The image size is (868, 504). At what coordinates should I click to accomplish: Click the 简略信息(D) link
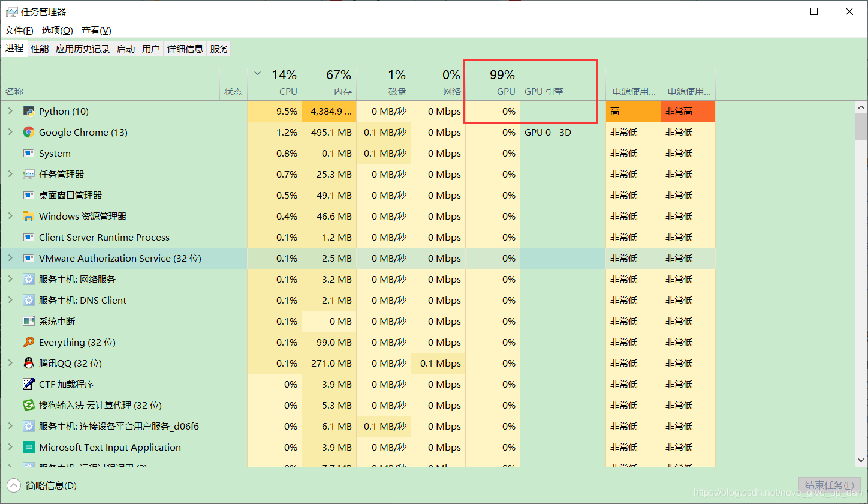tap(51, 485)
